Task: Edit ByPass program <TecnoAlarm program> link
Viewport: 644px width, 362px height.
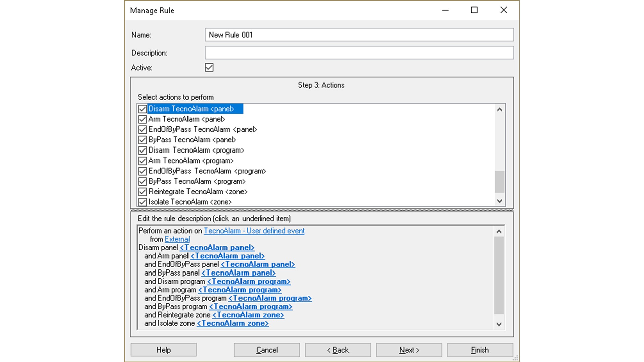Action: [x=251, y=306]
